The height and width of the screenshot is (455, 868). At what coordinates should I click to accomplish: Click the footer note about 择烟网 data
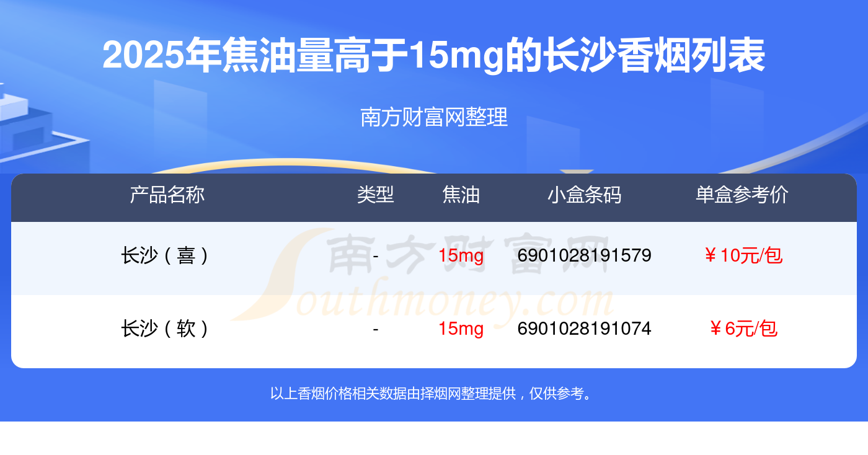pyautogui.click(x=434, y=393)
